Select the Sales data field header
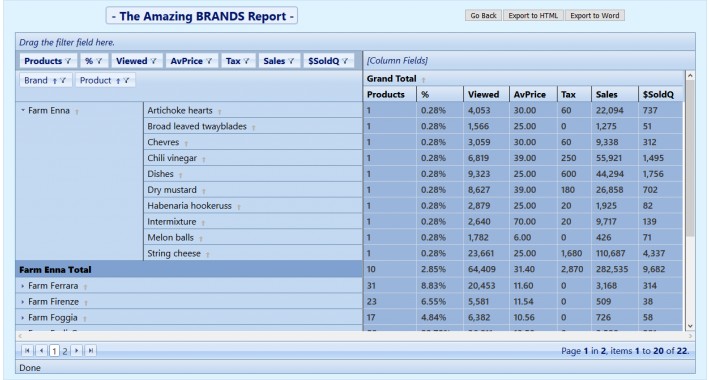 click(x=278, y=61)
